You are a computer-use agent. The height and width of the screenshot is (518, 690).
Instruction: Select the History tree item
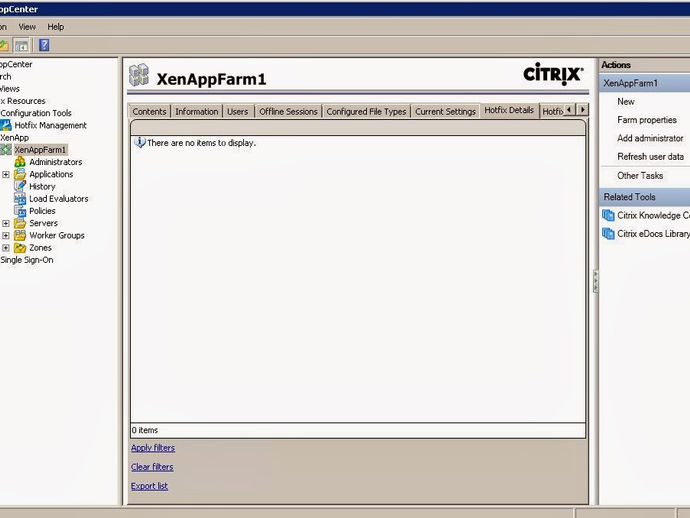click(42, 187)
